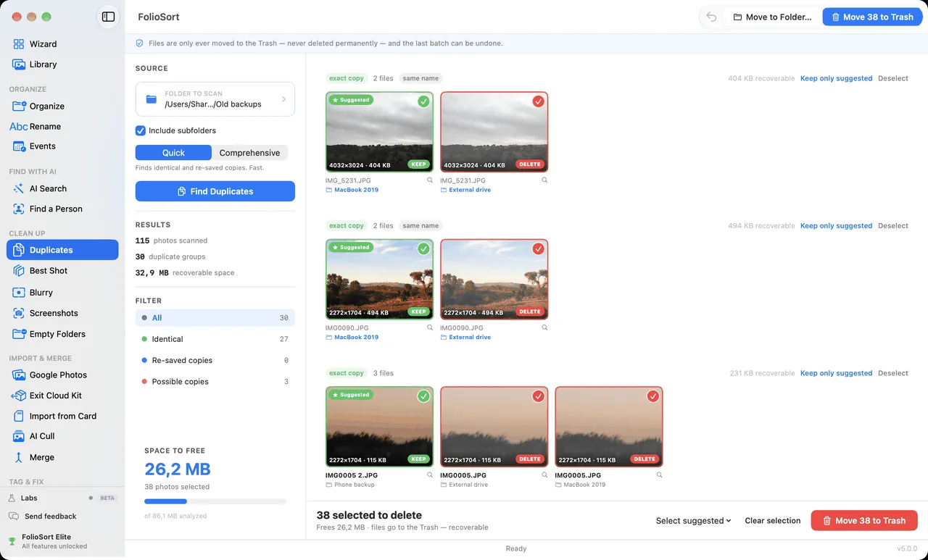Uncheck the Include subfolders checkbox
Viewport: 928px width, 560px height.
pos(141,130)
